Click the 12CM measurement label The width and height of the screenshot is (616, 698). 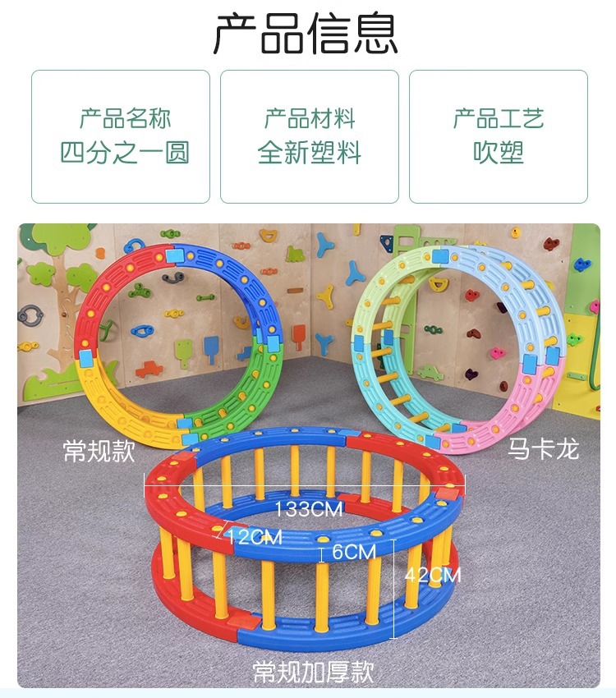[255, 537]
